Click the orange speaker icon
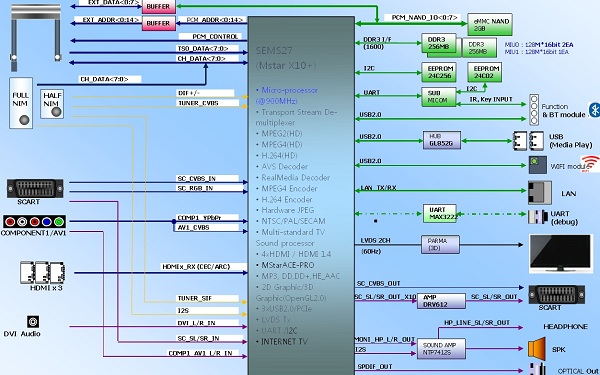The width and height of the screenshot is (600, 375). pyautogui.click(x=537, y=349)
